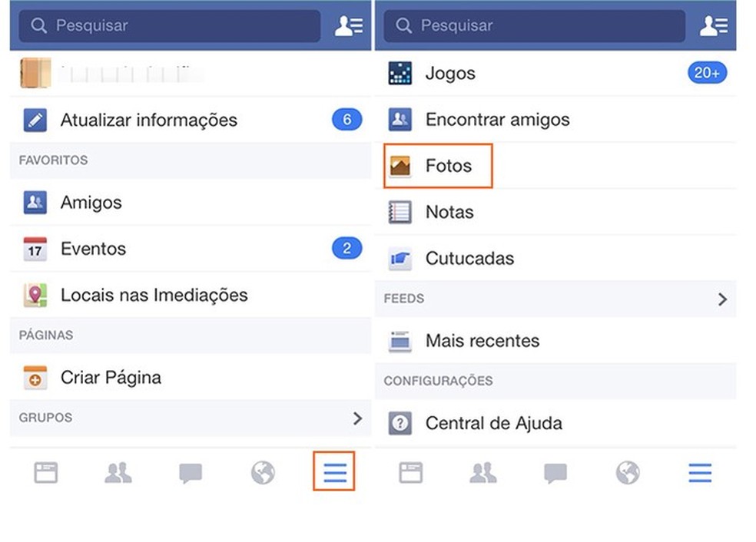
Task: Open Encontrar amigos
Action: point(498,120)
